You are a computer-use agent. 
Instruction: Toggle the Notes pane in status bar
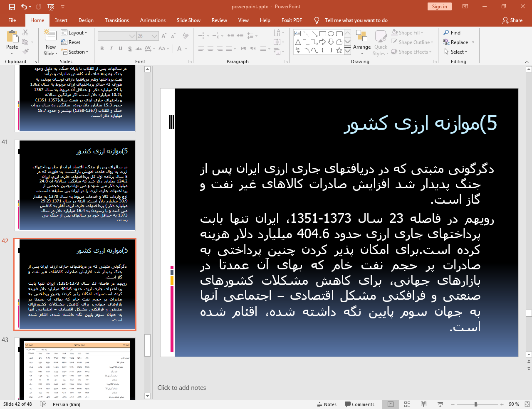[x=327, y=404]
